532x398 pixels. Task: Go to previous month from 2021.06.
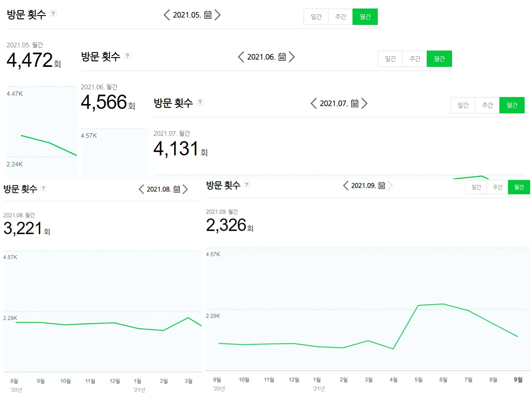click(241, 57)
